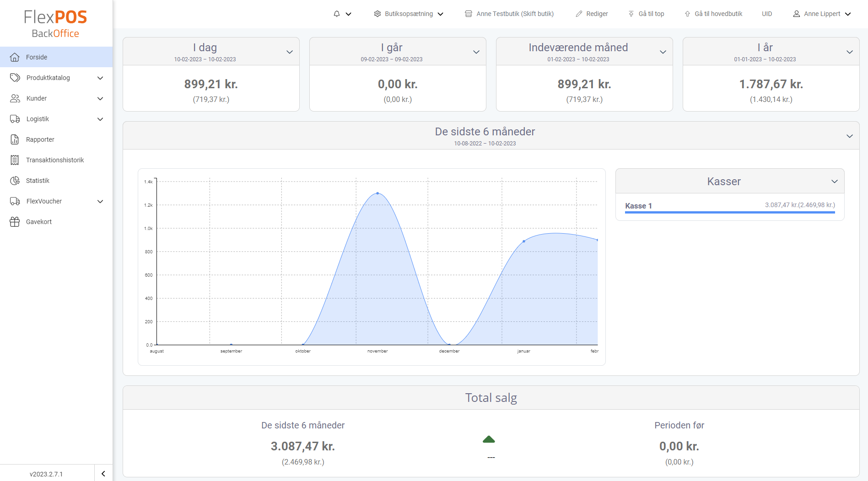The height and width of the screenshot is (481, 868).
Task: Click the Statistik pie chart icon
Action: (x=15, y=181)
